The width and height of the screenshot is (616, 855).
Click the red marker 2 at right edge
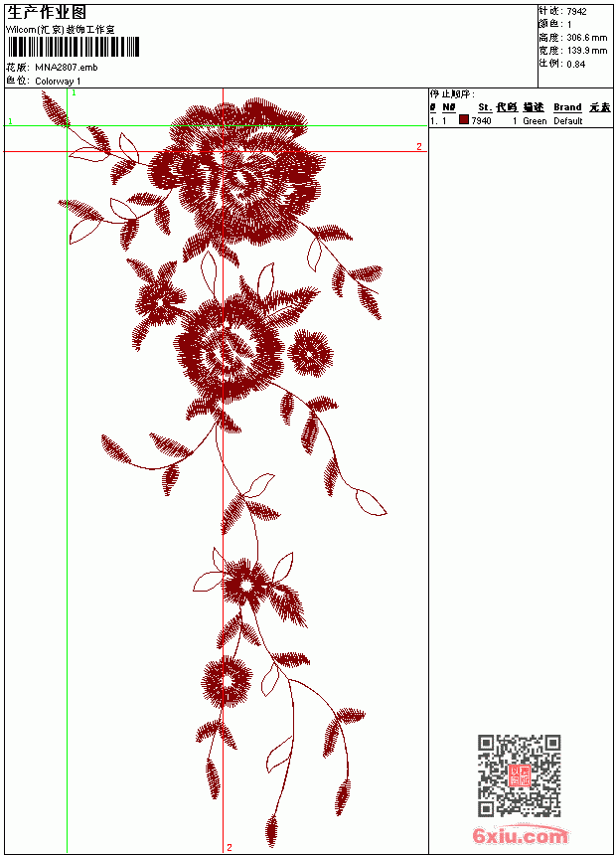pos(419,147)
